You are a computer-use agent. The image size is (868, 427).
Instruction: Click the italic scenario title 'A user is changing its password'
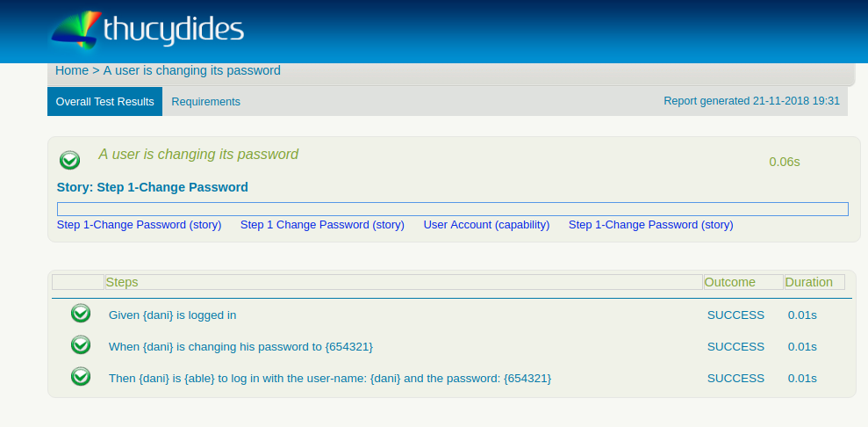(x=198, y=155)
